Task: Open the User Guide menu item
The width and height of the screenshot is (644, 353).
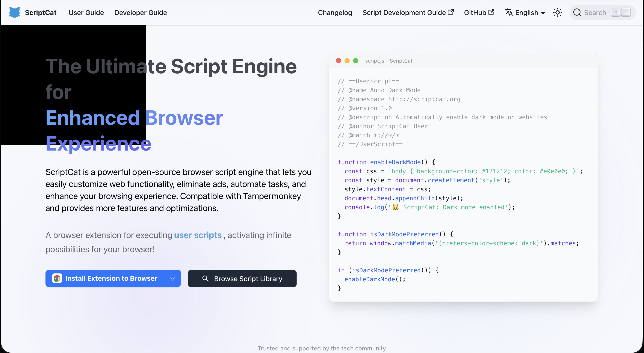Action: [x=86, y=12]
